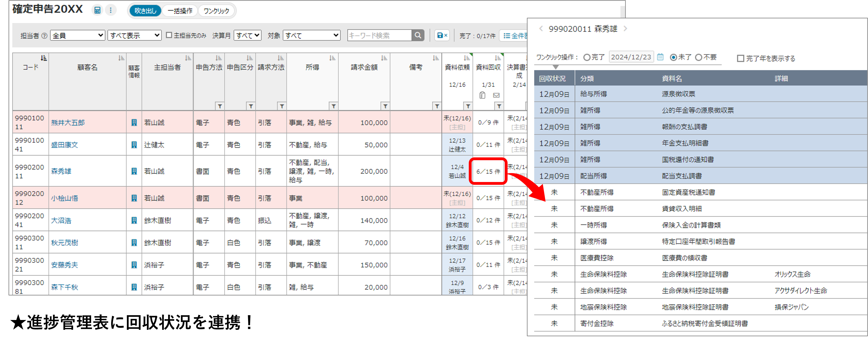
Task: Click the calculator icon beside the title
Action: pyautogui.click(x=97, y=10)
